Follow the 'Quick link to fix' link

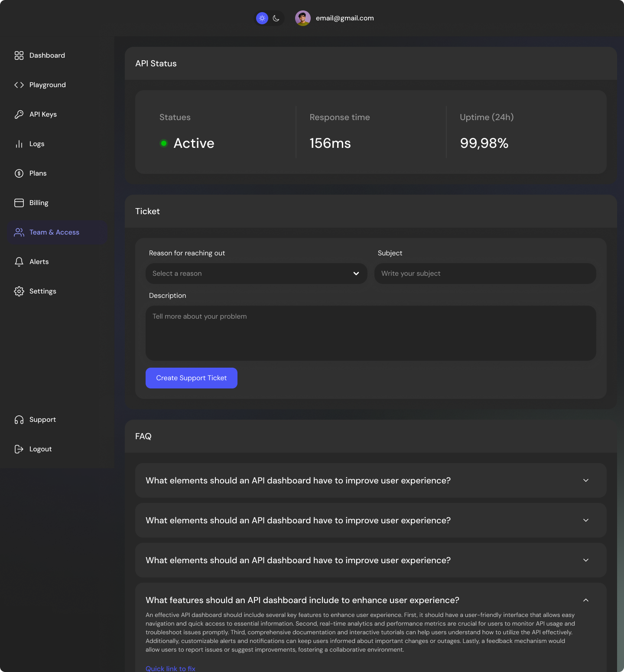pos(170,669)
